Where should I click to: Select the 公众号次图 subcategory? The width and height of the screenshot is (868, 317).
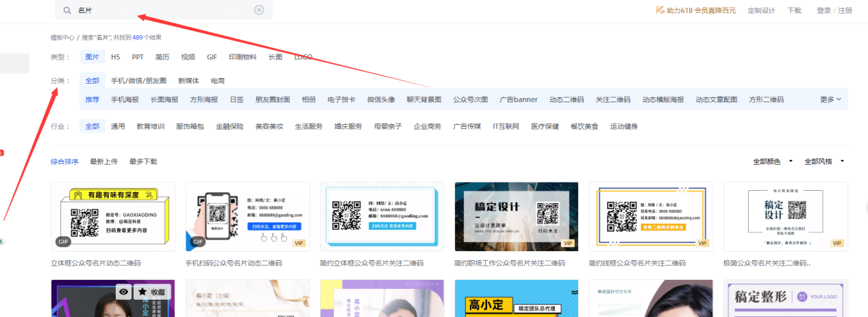pyautogui.click(x=471, y=99)
